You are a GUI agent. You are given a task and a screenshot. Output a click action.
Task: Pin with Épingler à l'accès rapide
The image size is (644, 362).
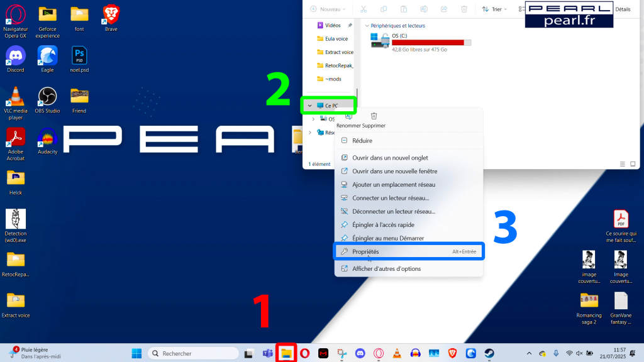point(409,225)
